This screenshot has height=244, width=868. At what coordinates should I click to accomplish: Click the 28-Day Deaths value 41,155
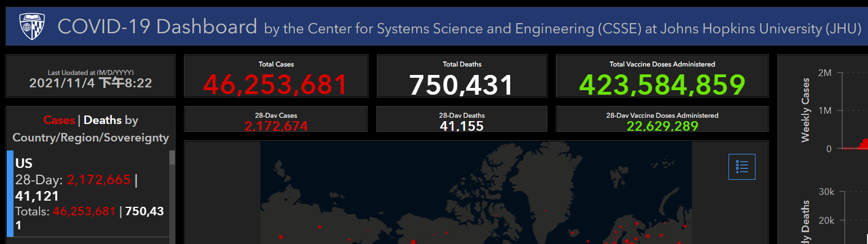point(461,126)
